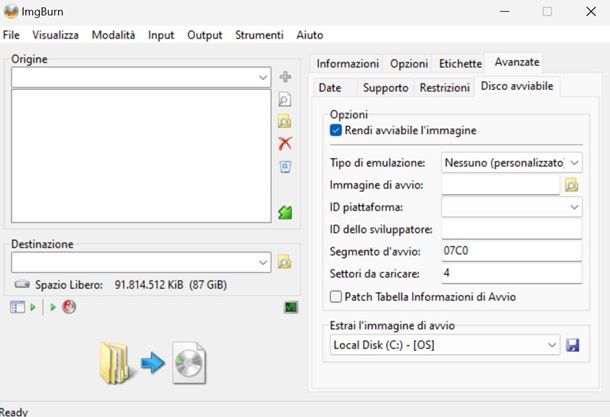Close the ImgBurn window
The image size is (610, 417).
pyautogui.click(x=591, y=12)
